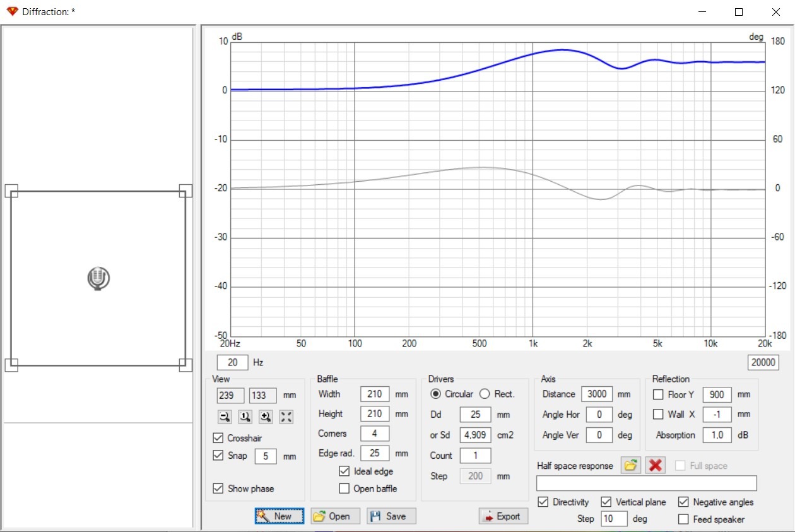Click the Save button
This screenshot has width=795, height=532.
(x=391, y=516)
